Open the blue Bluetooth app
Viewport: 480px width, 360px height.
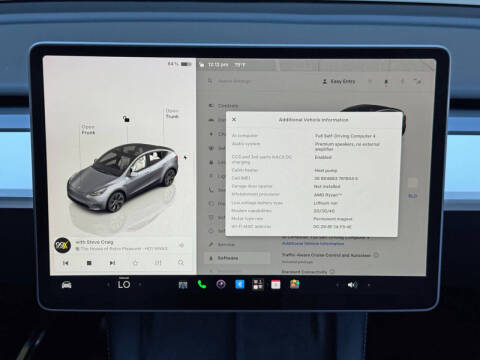click(x=240, y=284)
